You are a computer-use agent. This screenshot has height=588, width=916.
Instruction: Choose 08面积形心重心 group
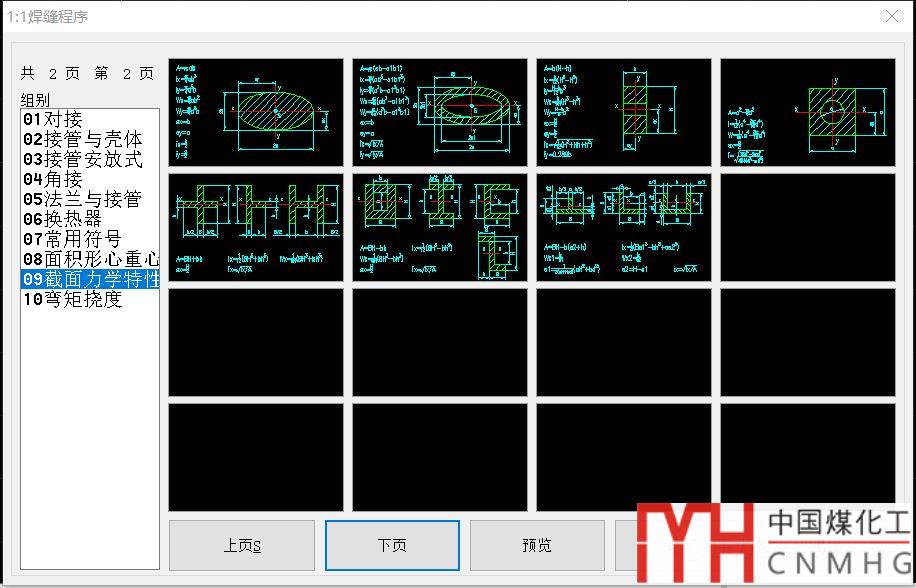[90, 260]
